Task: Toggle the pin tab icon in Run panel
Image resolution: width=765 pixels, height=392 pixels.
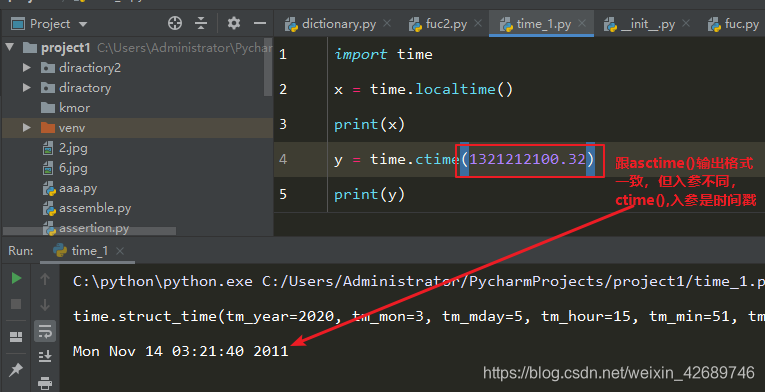Action: coord(16,370)
